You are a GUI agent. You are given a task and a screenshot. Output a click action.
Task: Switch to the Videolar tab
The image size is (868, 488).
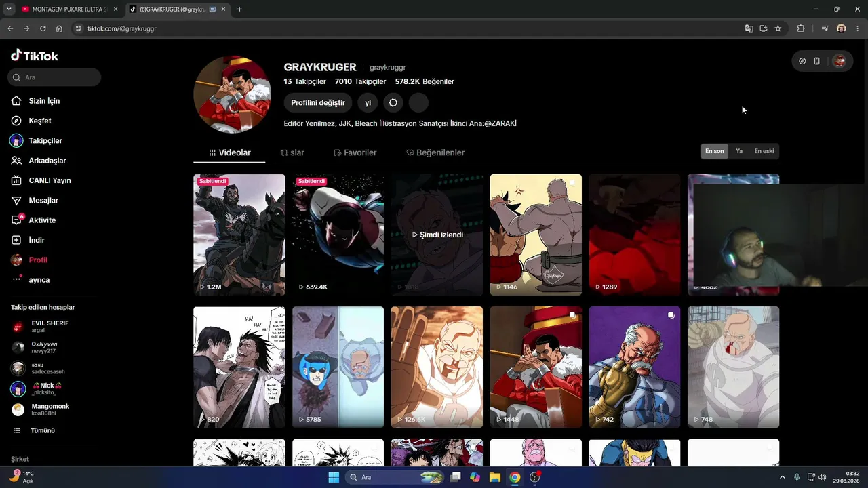pyautogui.click(x=230, y=153)
